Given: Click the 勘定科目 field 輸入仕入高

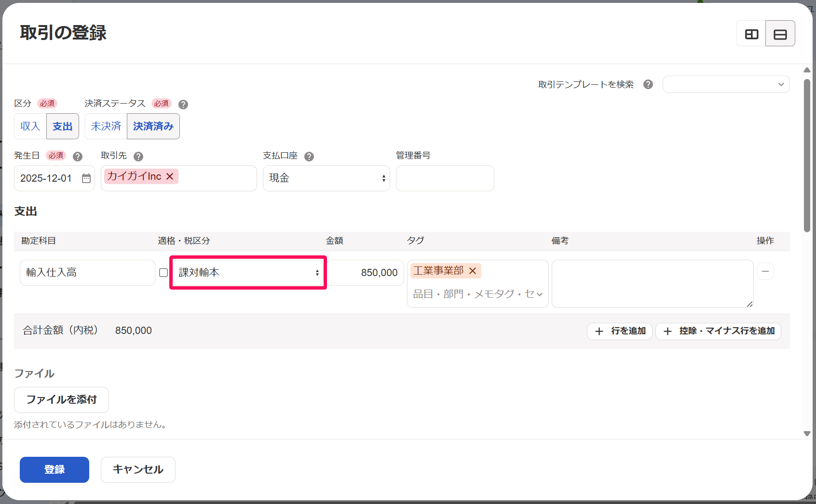Looking at the screenshot, I should 87,273.
